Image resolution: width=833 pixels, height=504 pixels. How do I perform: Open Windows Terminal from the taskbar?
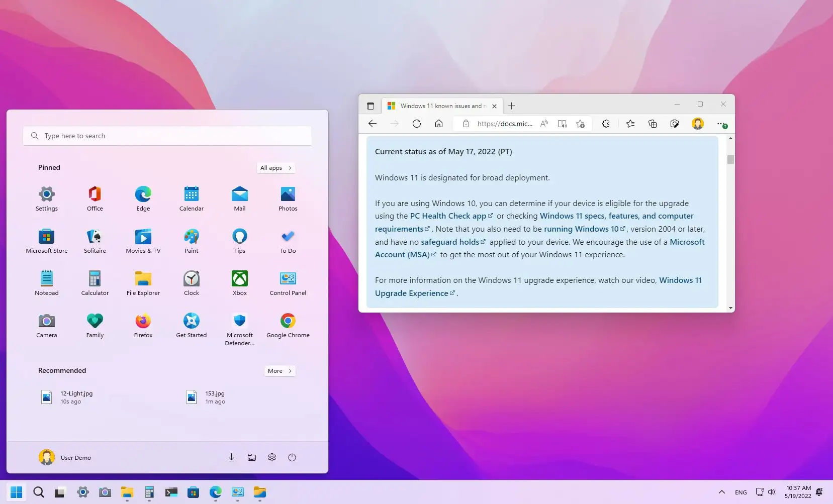click(x=171, y=492)
